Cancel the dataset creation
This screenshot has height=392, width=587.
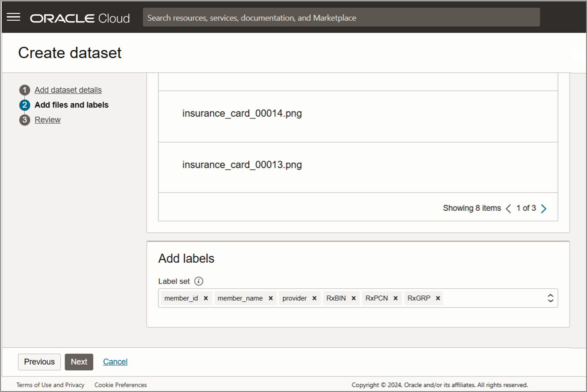coord(115,362)
